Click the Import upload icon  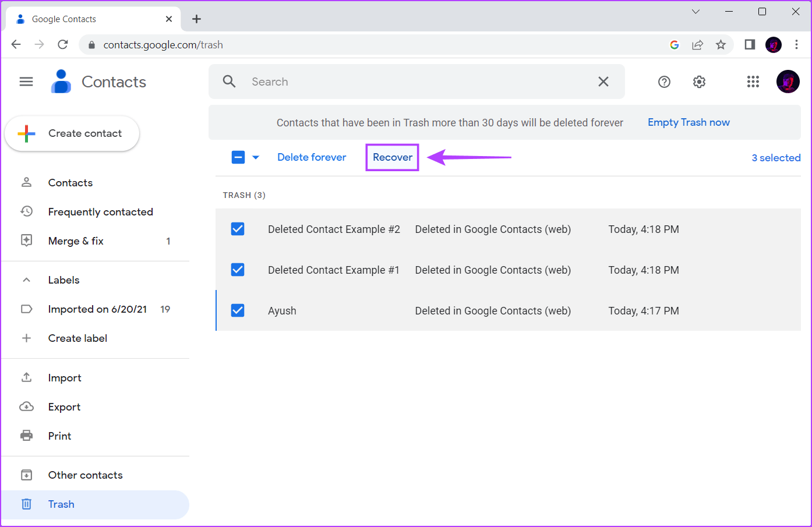[x=26, y=377]
